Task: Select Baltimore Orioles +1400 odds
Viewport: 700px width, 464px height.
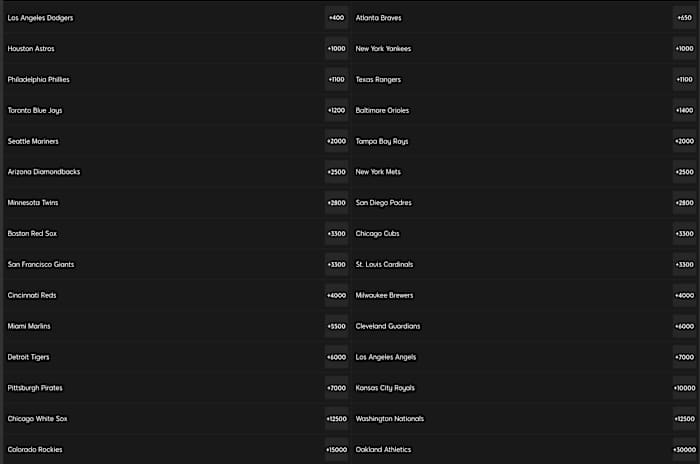Action: [x=684, y=111]
